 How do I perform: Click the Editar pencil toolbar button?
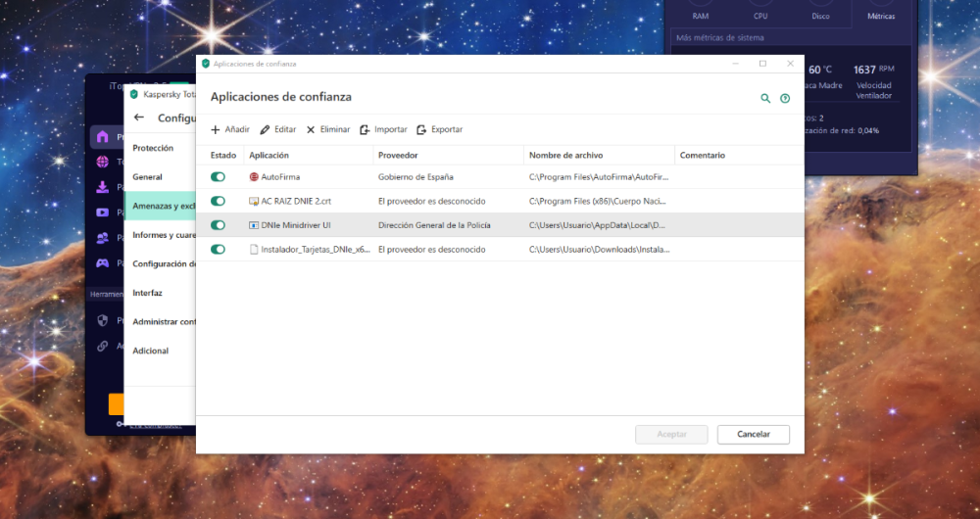click(x=278, y=129)
